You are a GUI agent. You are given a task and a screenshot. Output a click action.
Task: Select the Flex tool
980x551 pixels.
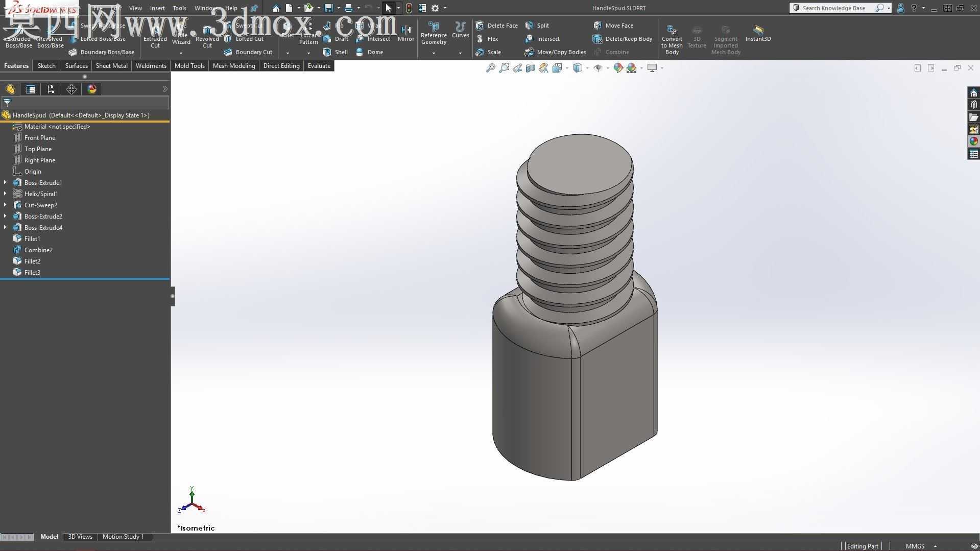click(x=487, y=39)
